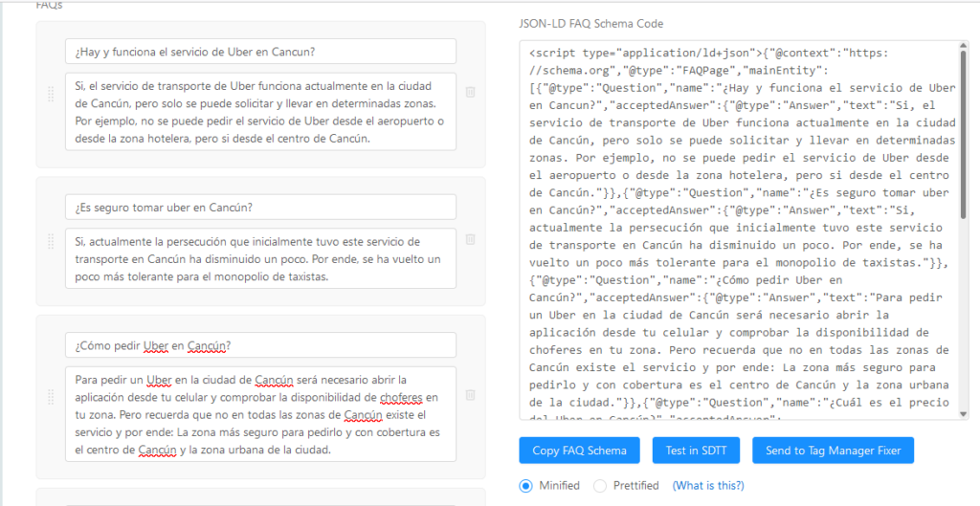Delete the '¿Cómo pedir Uber' FAQ

tap(471, 395)
